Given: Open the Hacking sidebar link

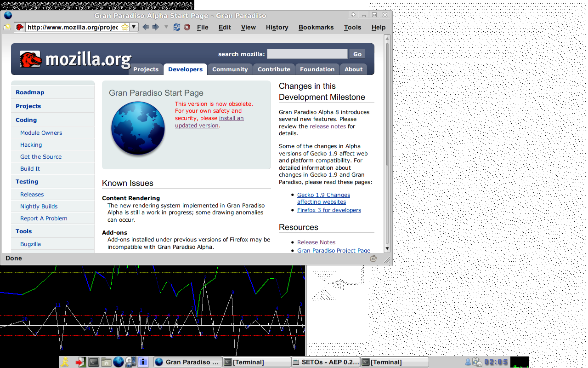Looking at the screenshot, I should (31, 145).
